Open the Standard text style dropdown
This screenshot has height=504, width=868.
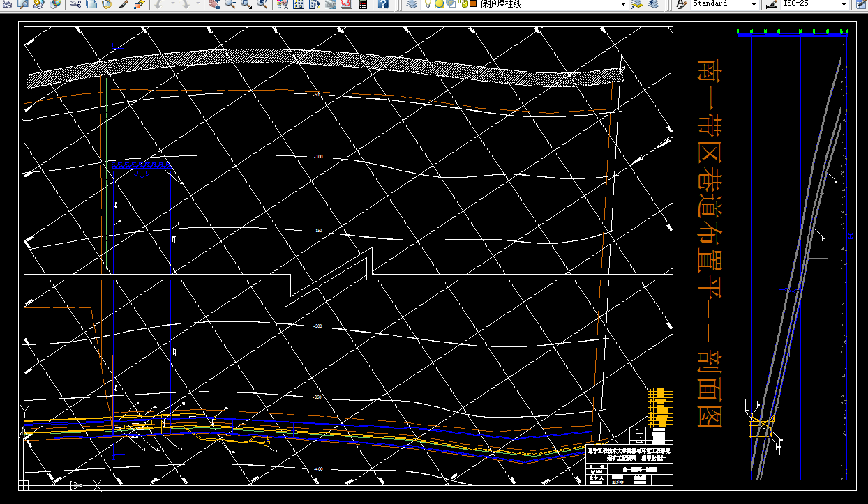754,4
